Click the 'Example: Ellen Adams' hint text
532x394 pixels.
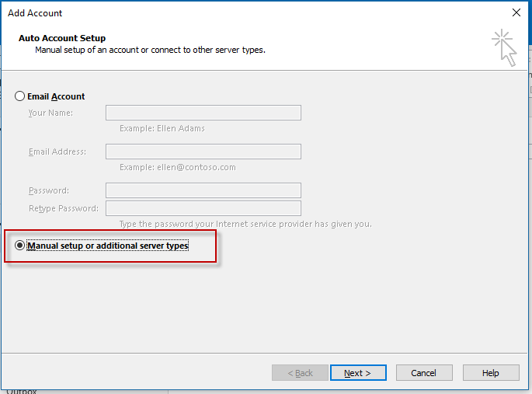[x=162, y=128]
